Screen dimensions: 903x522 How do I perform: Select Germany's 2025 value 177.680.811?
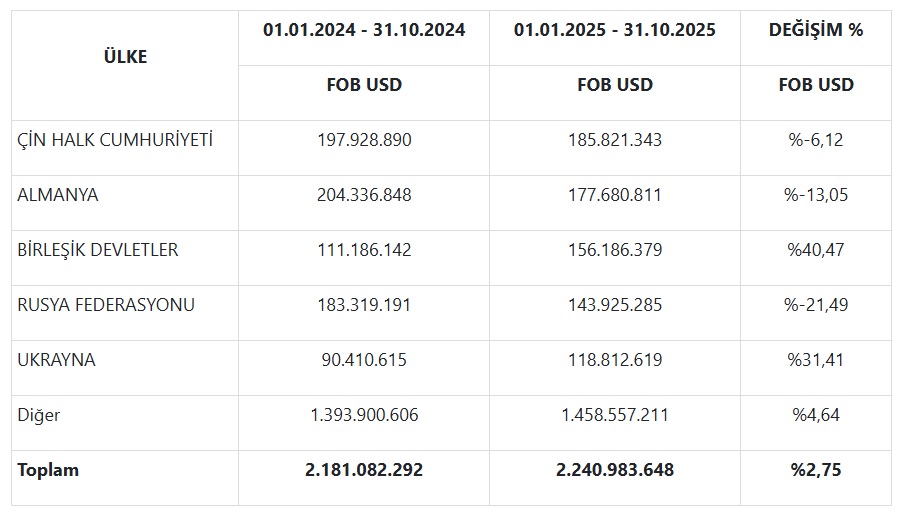click(615, 195)
